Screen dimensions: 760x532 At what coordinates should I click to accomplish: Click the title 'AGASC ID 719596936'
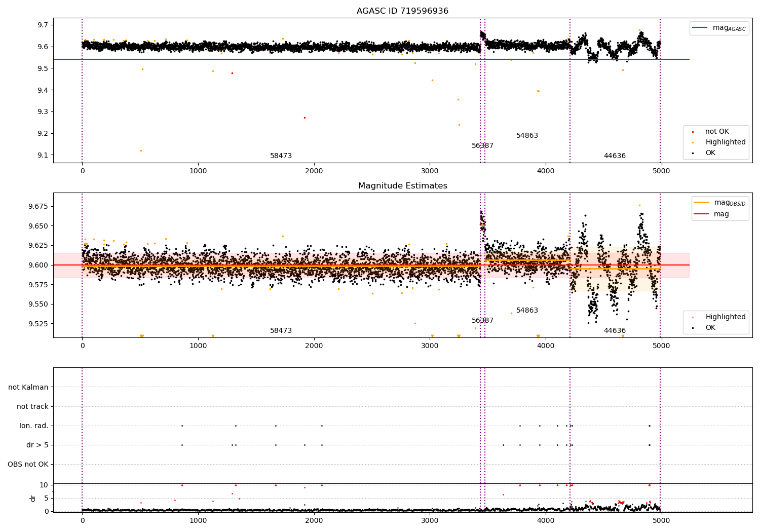402,11
